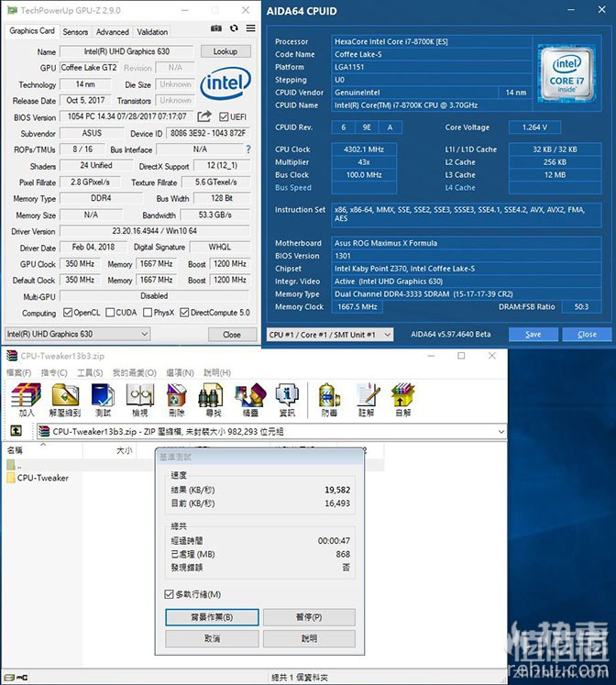Switch to the Validation tab

(x=152, y=32)
